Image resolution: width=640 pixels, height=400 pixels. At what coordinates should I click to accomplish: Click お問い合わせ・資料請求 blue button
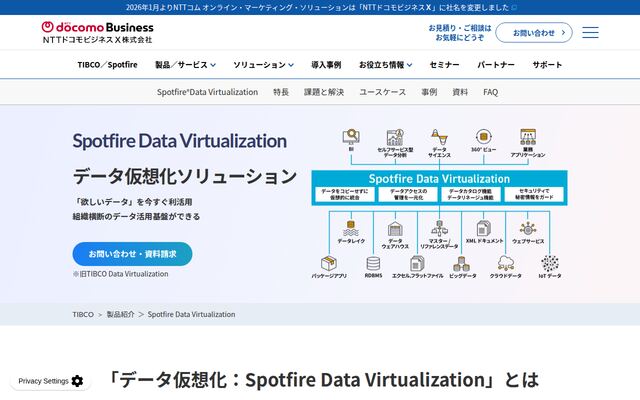coord(132,254)
